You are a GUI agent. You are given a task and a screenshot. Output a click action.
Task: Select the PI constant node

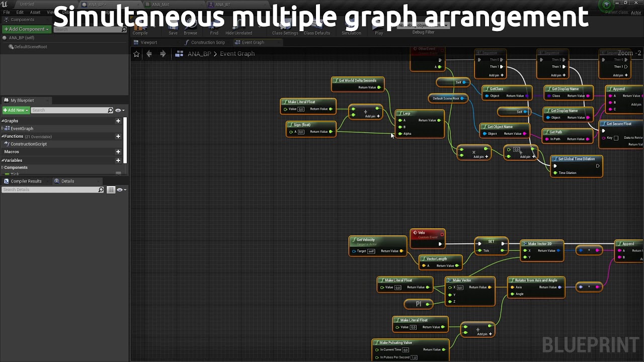coord(419,304)
